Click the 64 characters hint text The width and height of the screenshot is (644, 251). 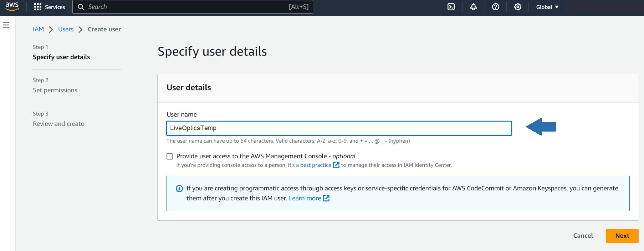[288, 141]
